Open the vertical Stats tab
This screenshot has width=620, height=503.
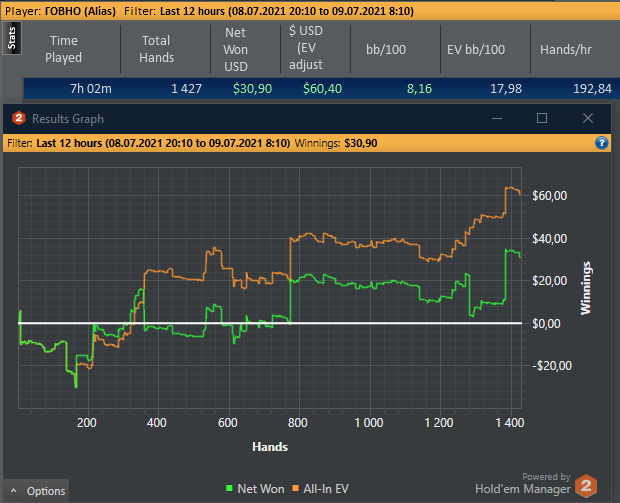pyautogui.click(x=12, y=38)
